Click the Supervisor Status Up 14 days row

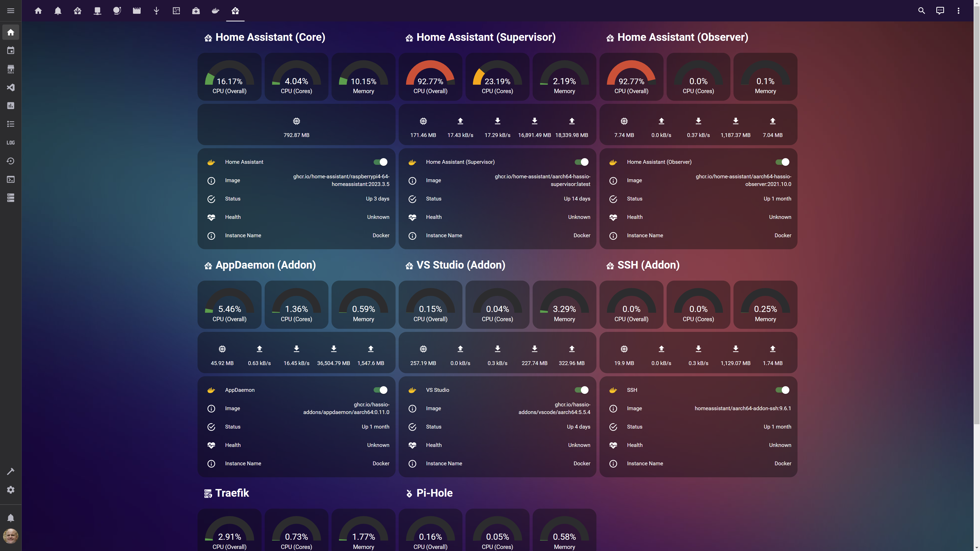pyautogui.click(x=497, y=199)
